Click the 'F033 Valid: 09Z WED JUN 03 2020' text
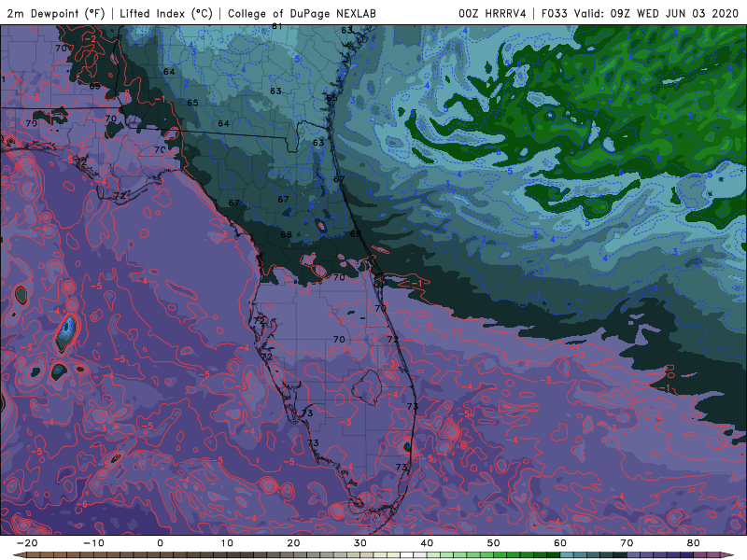Screen dimensions: 747x560 click(x=640, y=13)
